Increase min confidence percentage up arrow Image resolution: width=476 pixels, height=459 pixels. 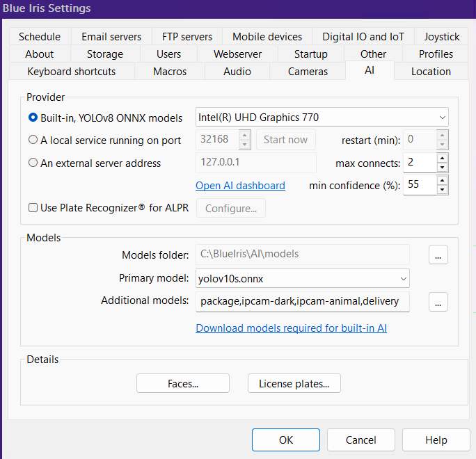click(442, 181)
